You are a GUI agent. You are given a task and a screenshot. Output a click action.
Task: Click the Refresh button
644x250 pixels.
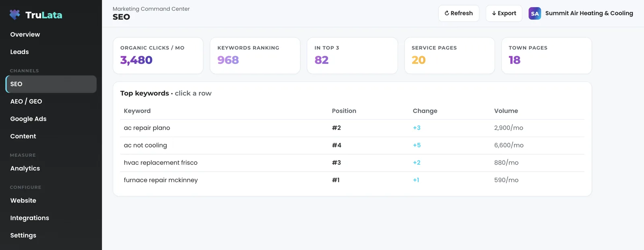tap(458, 13)
